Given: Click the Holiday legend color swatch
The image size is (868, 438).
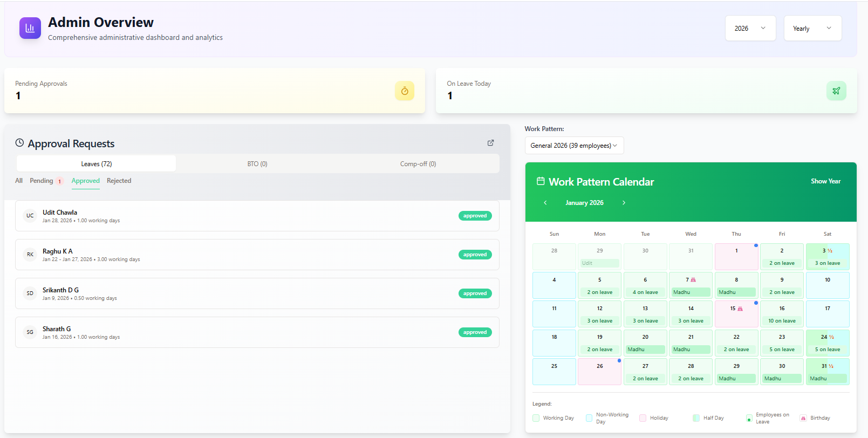Looking at the screenshot, I should pos(643,418).
